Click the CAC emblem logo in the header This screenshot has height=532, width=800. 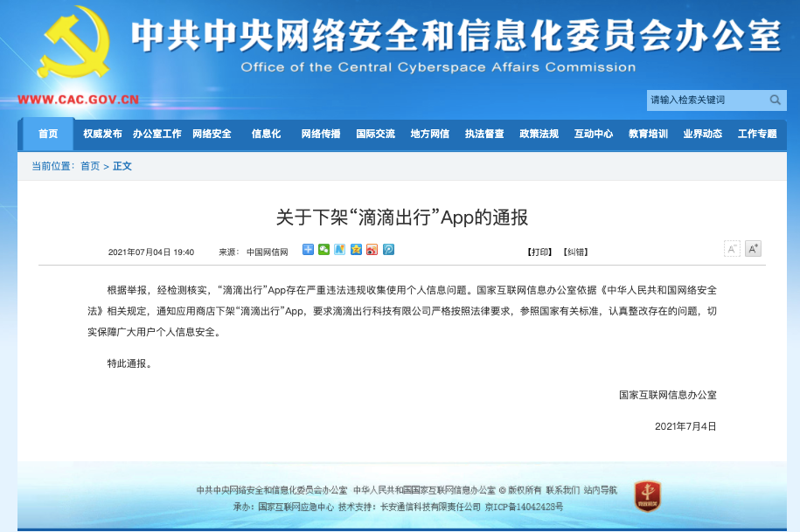tap(74, 42)
